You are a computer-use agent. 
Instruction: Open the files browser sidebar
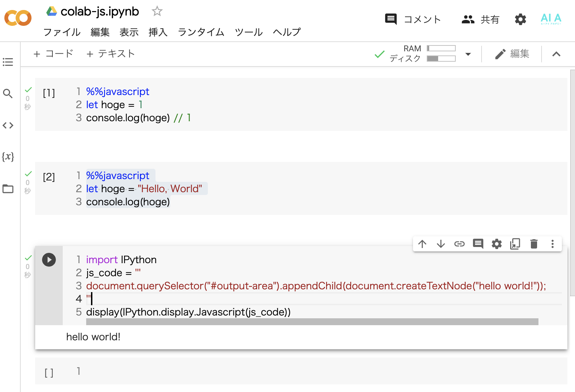point(8,189)
